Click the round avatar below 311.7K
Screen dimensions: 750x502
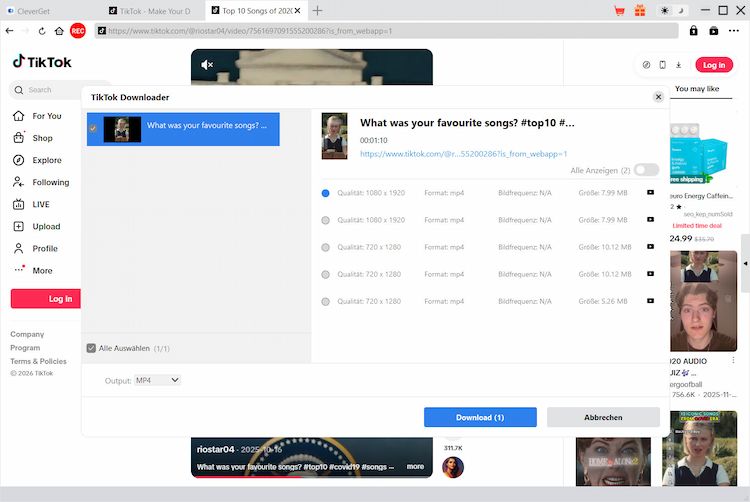[452, 467]
